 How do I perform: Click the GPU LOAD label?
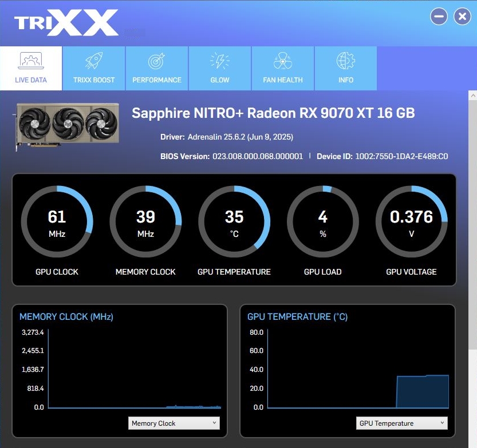[x=323, y=272]
